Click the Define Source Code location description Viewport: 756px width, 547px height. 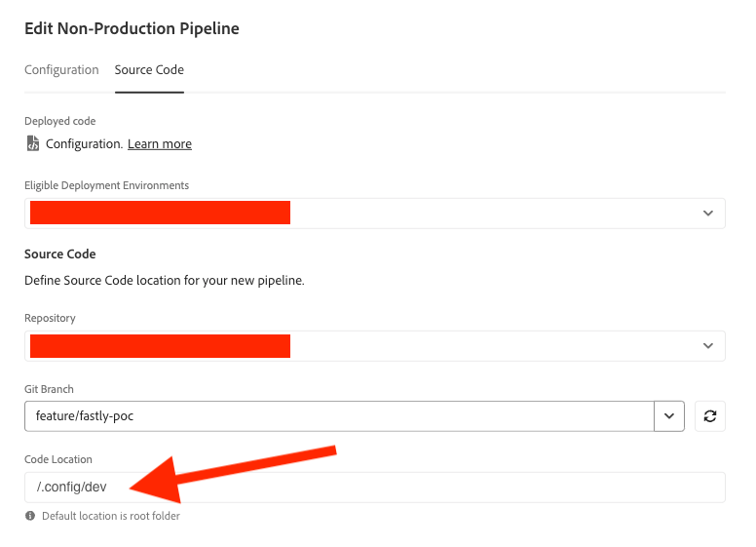[x=164, y=281]
